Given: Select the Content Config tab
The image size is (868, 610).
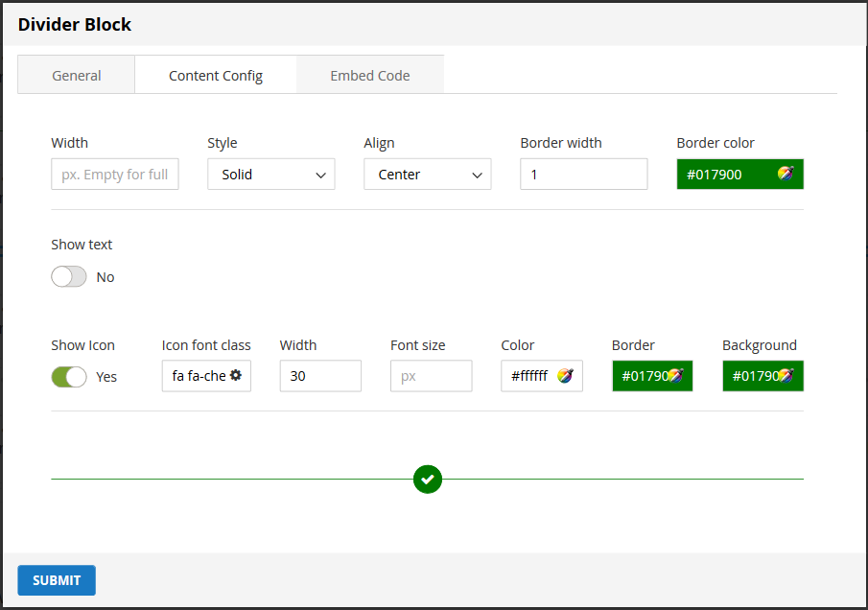Looking at the screenshot, I should tap(216, 76).
